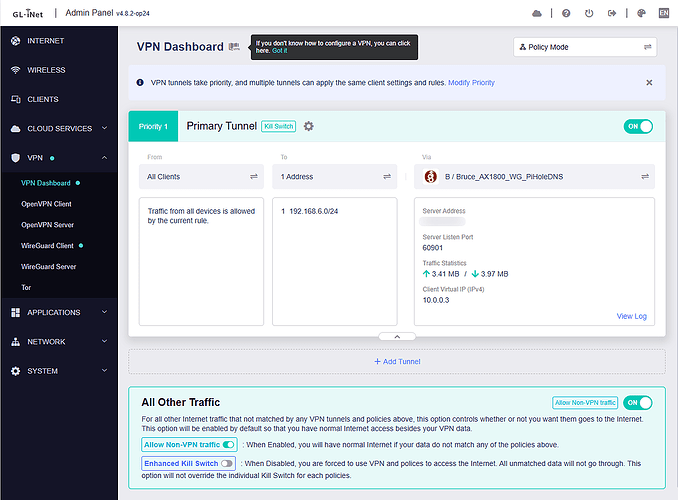The height and width of the screenshot is (500, 678).
Task: Open Primary Tunnel settings gear
Action: pyautogui.click(x=308, y=126)
